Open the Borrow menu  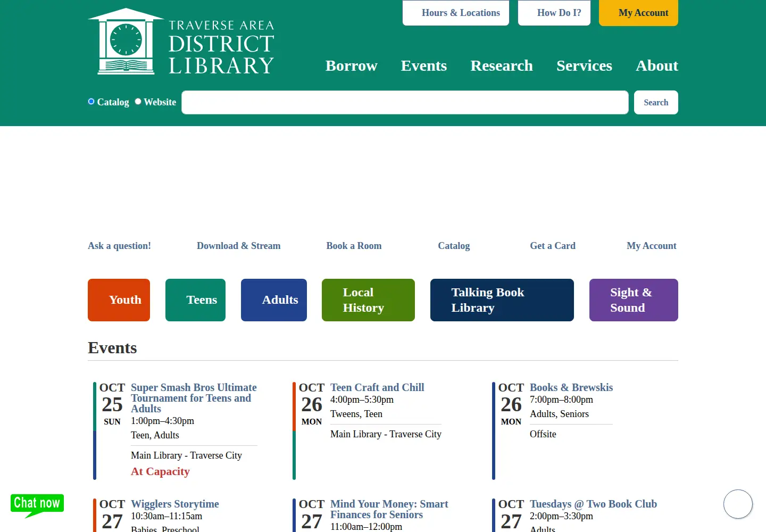(x=351, y=65)
